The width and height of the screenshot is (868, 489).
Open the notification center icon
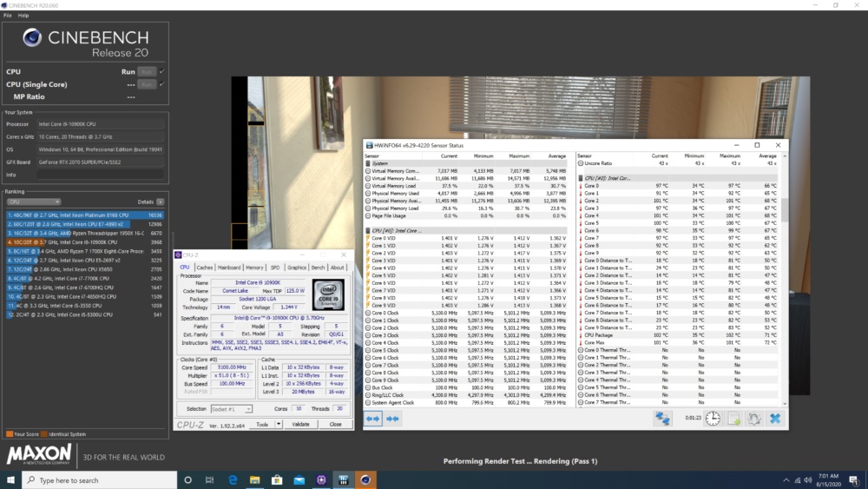853,480
